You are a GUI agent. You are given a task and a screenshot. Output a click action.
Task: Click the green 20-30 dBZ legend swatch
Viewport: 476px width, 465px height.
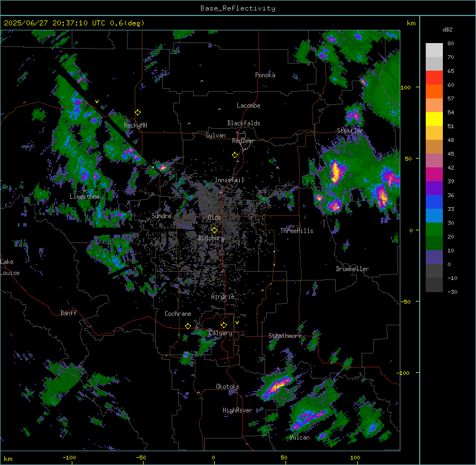[434, 230]
